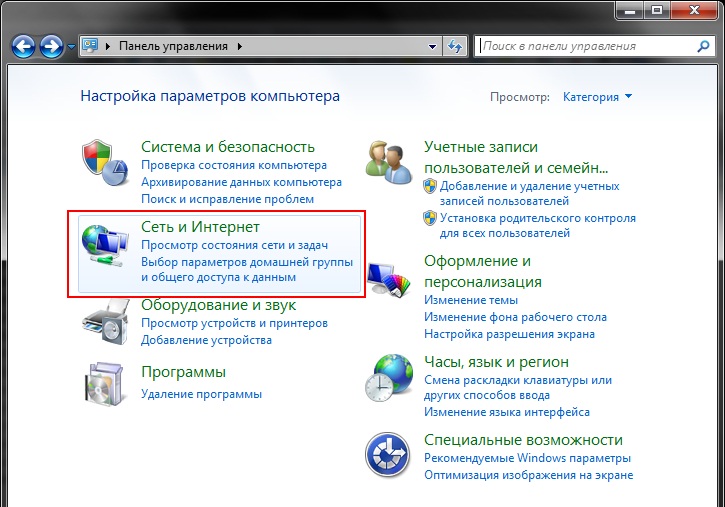Open the Категория view dropdown

[x=597, y=97]
